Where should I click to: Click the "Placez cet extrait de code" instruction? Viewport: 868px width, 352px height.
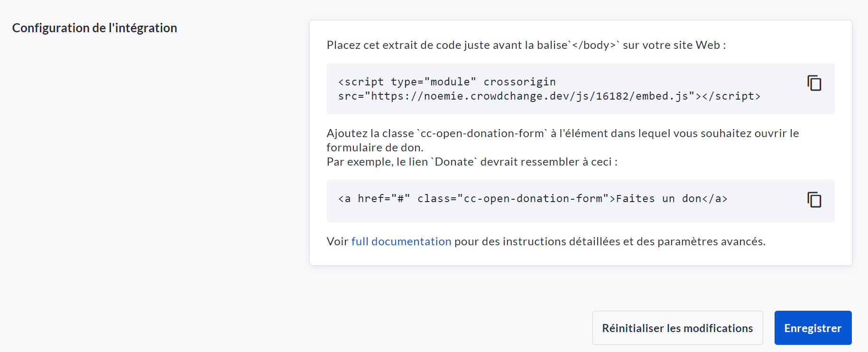[x=427, y=45]
